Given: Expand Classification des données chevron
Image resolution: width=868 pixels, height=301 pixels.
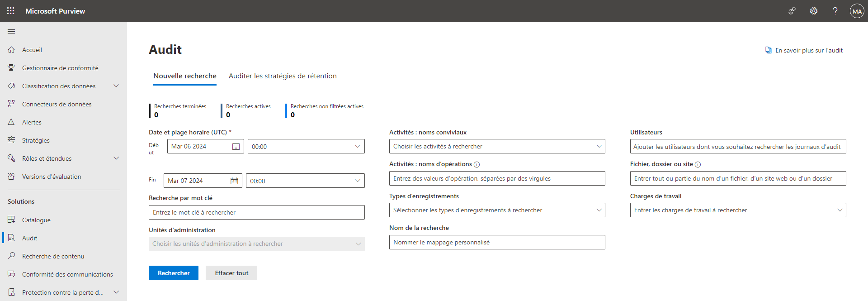Looking at the screenshot, I should point(116,86).
